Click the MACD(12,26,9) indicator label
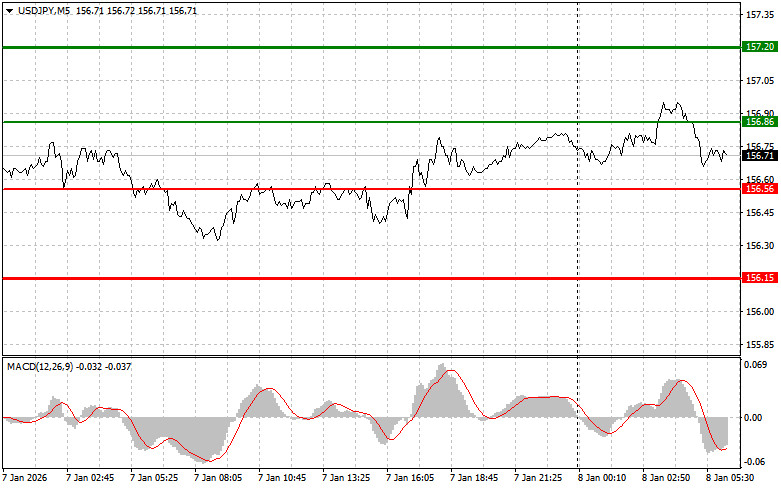The image size is (781, 489). tap(40, 367)
